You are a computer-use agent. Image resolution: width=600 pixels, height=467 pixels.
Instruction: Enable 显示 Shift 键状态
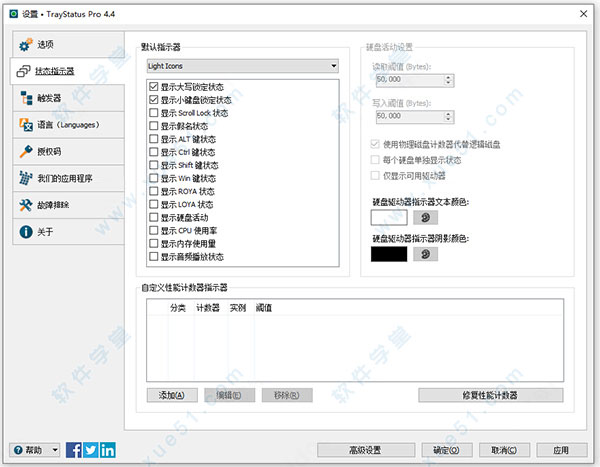153,165
